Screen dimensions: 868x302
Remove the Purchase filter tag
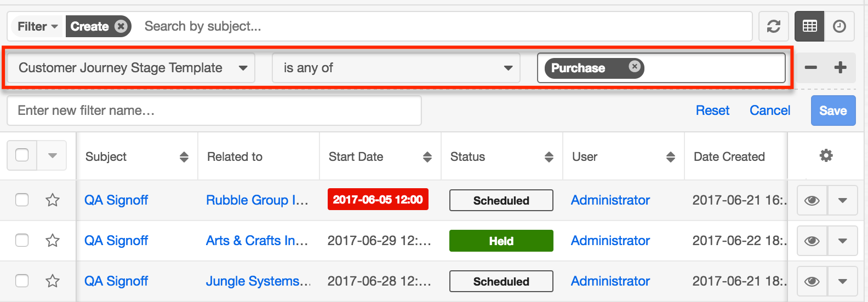click(634, 67)
